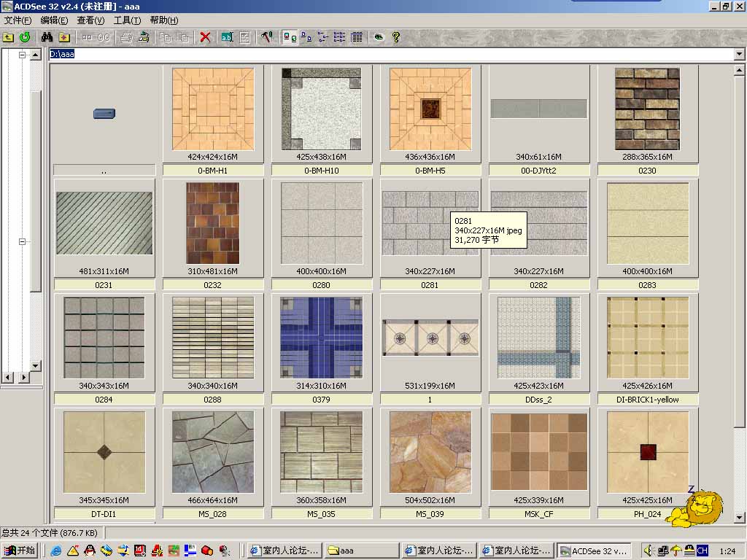Collapse the top tree node in folder pane
The height and width of the screenshot is (560, 747).
22,55
